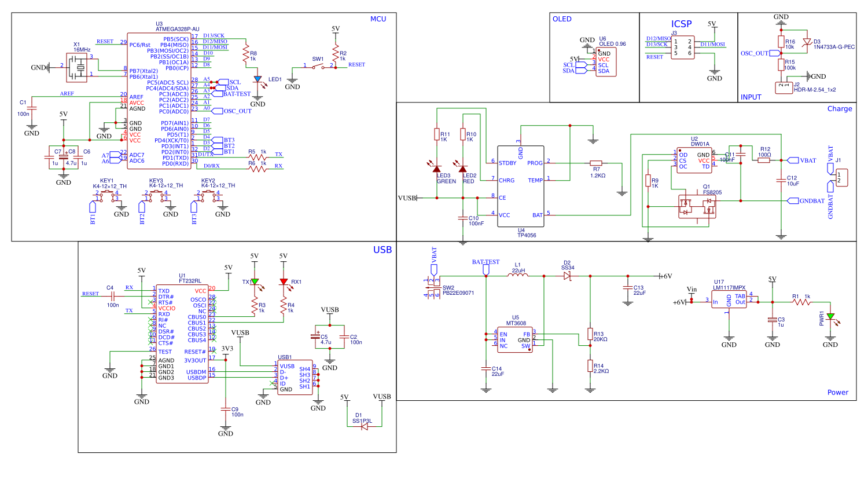Click polarized capacitor C8 4.7u

click(64, 158)
